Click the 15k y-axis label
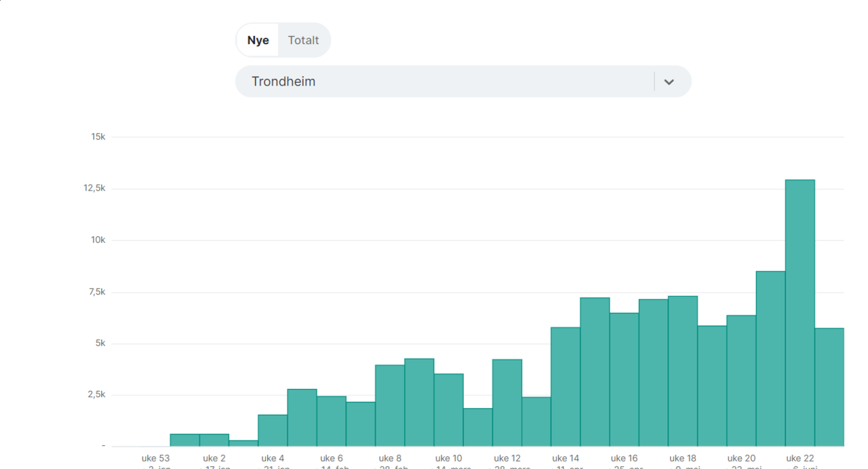The image size is (868, 469). (x=98, y=136)
